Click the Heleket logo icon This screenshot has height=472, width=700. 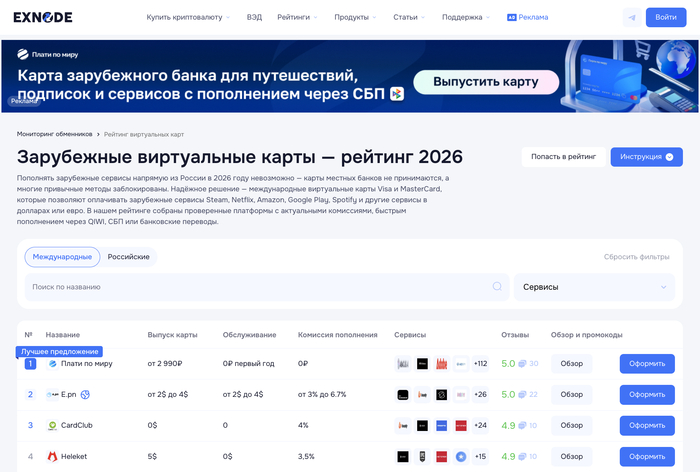pyautogui.click(x=52, y=457)
